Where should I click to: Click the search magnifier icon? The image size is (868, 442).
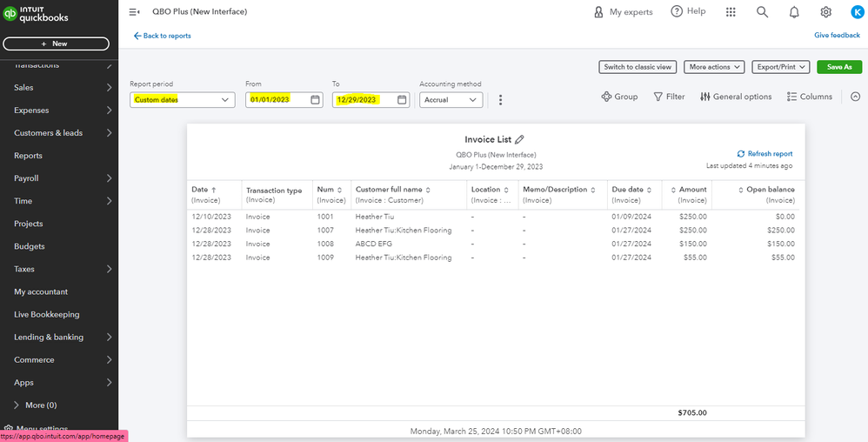tap(762, 12)
